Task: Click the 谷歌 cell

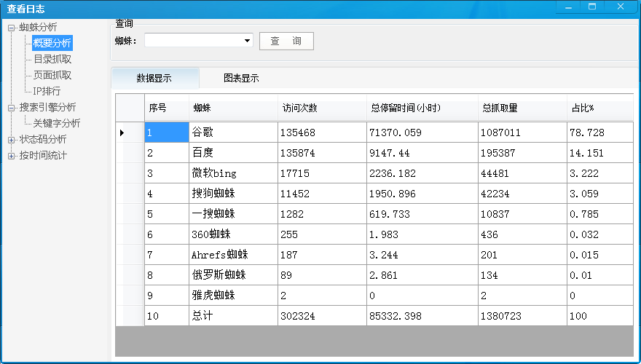Action: click(x=233, y=132)
